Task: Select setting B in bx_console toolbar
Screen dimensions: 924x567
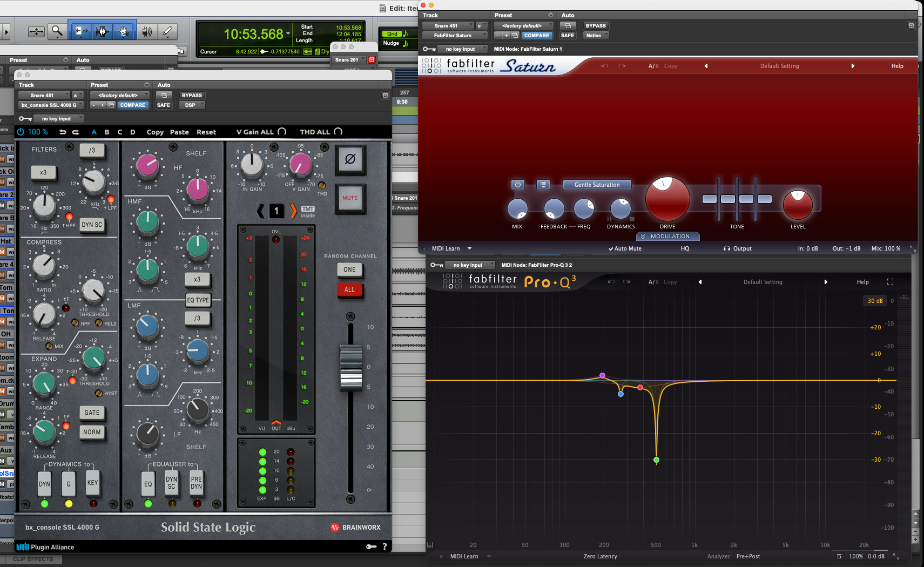Action: (107, 132)
